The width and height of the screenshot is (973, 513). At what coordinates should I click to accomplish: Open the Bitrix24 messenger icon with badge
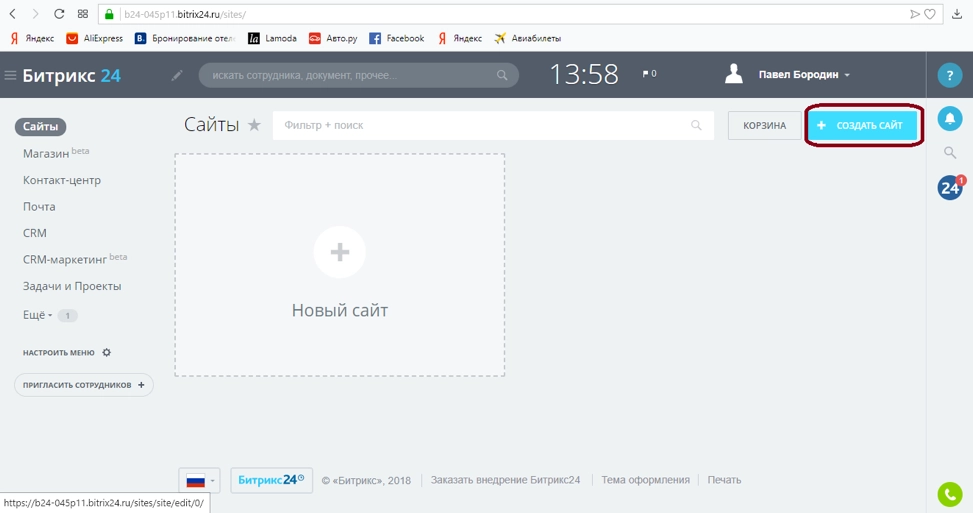tap(949, 187)
